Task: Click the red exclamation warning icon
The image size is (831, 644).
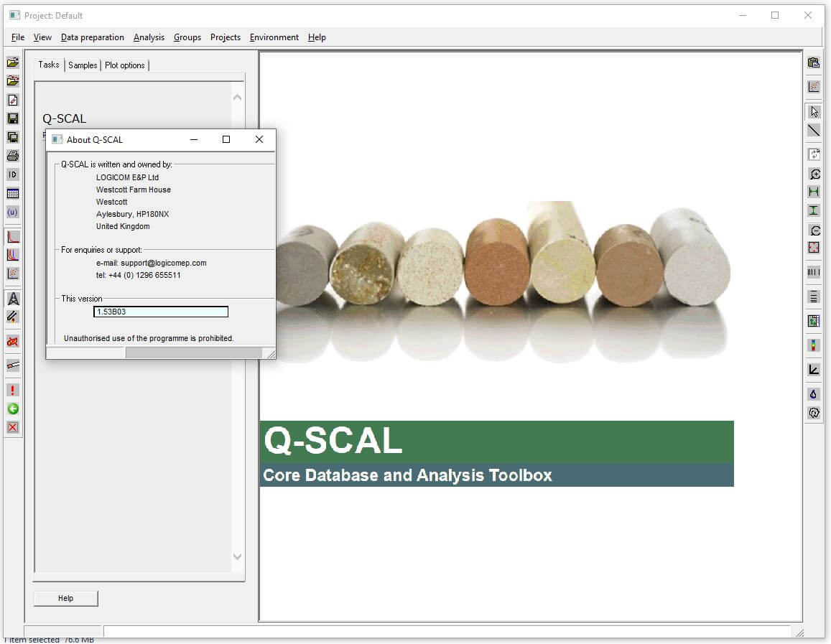Action: [12, 390]
